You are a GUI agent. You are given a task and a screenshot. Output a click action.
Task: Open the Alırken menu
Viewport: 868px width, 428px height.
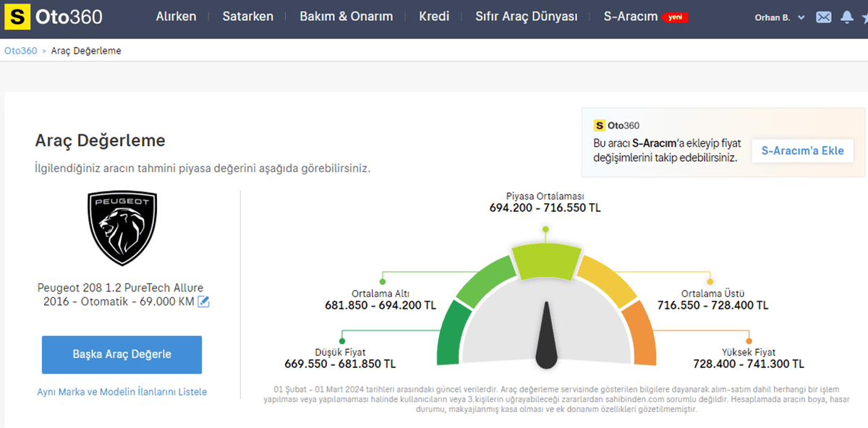(x=176, y=16)
